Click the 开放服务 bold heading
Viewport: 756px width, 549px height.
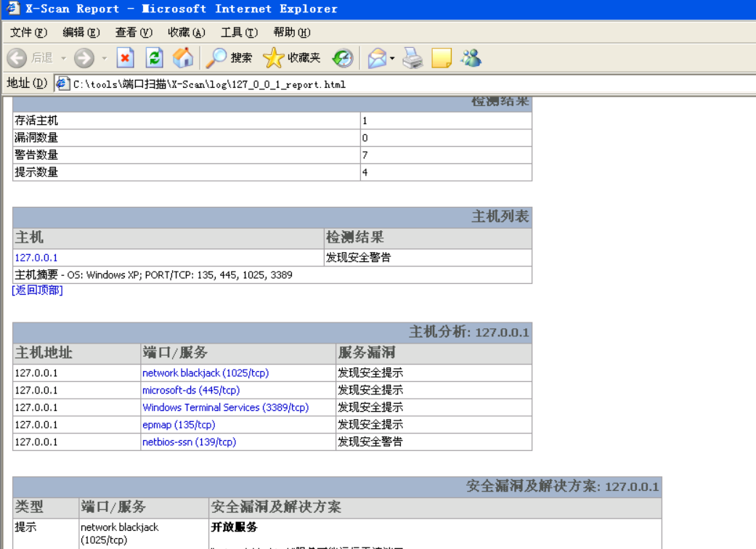(234, 527)
